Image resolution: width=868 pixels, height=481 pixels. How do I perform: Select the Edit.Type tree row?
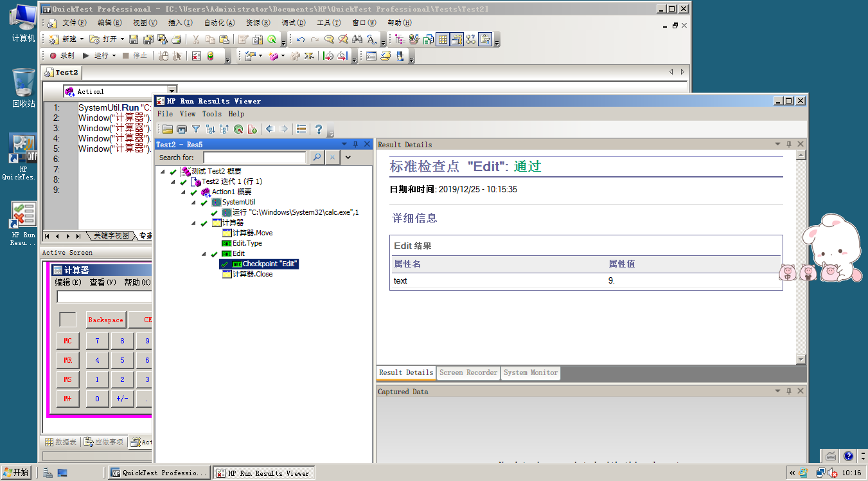(x=242, y=243)
